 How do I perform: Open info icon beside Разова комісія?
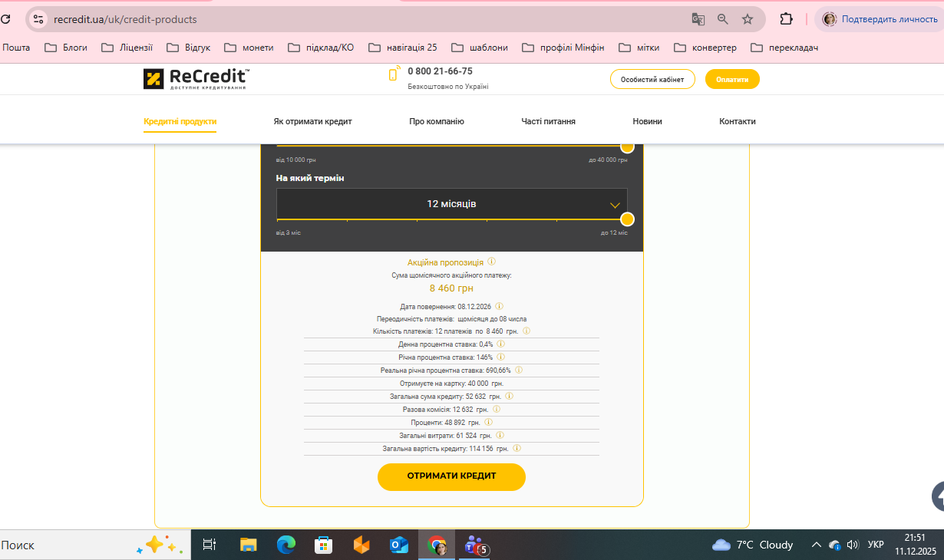coord(496,409)
